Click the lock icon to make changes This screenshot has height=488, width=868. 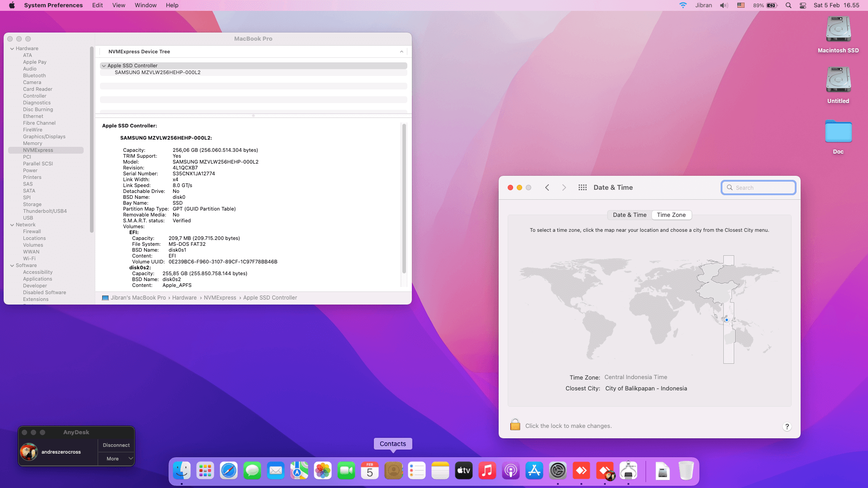[x=515, y=425]
